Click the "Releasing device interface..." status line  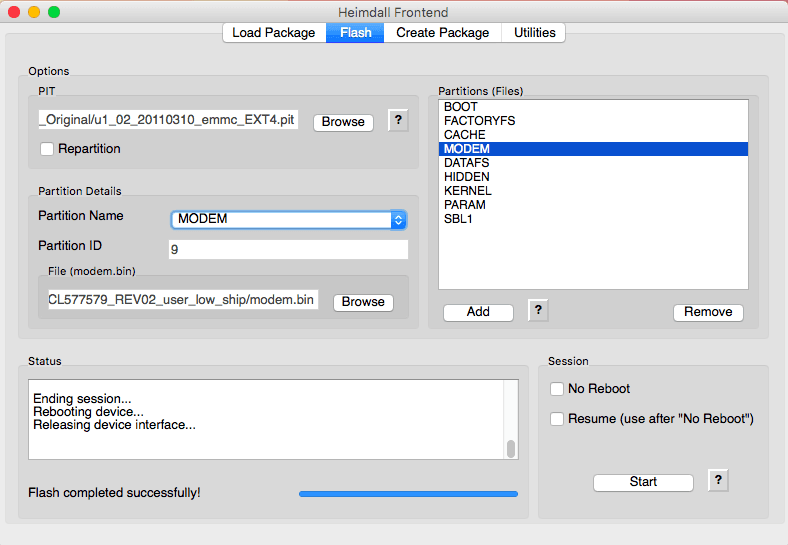tap(115, 425)
